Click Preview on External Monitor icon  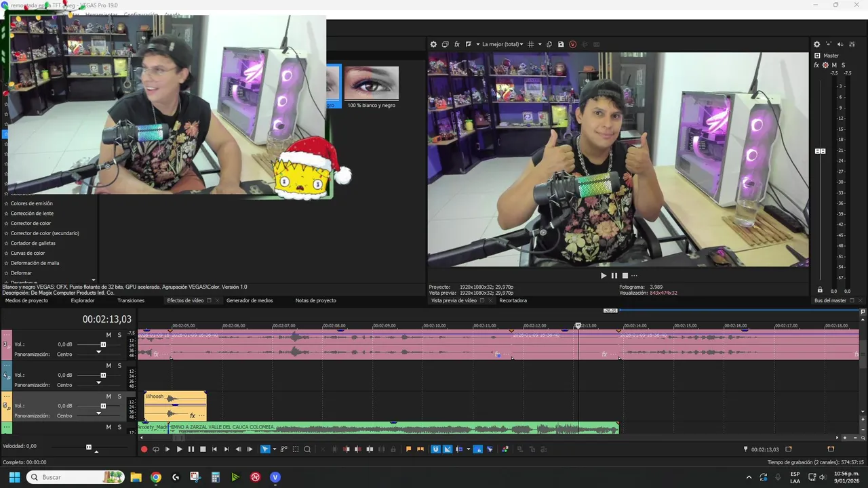coord(445,44)
